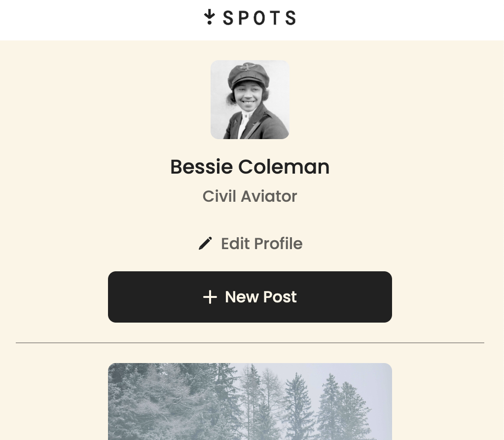Viewport: 504px width, 440px height.
Task: Click the word Coleman in profile name
Action: click(284, 167)
